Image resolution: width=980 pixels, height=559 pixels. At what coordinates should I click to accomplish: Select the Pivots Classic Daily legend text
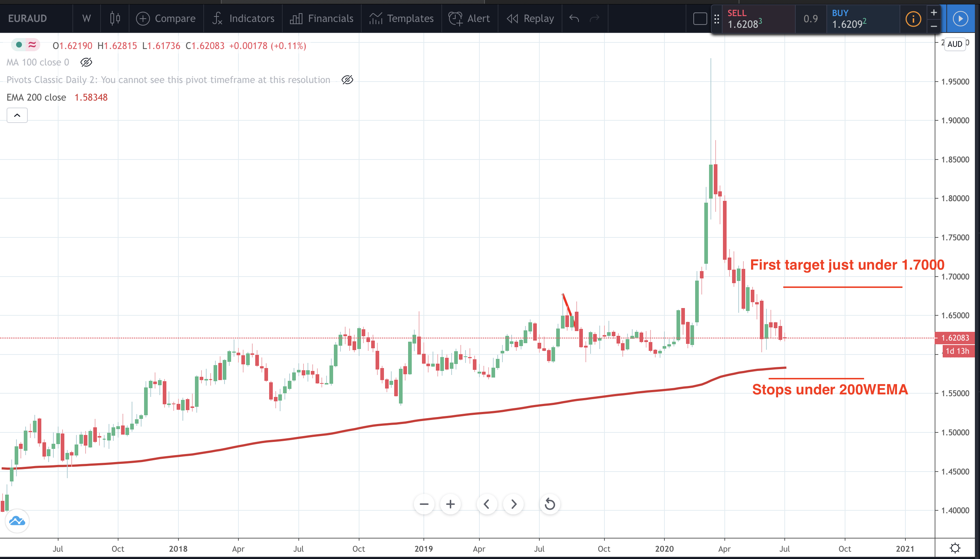coord(168,80)
